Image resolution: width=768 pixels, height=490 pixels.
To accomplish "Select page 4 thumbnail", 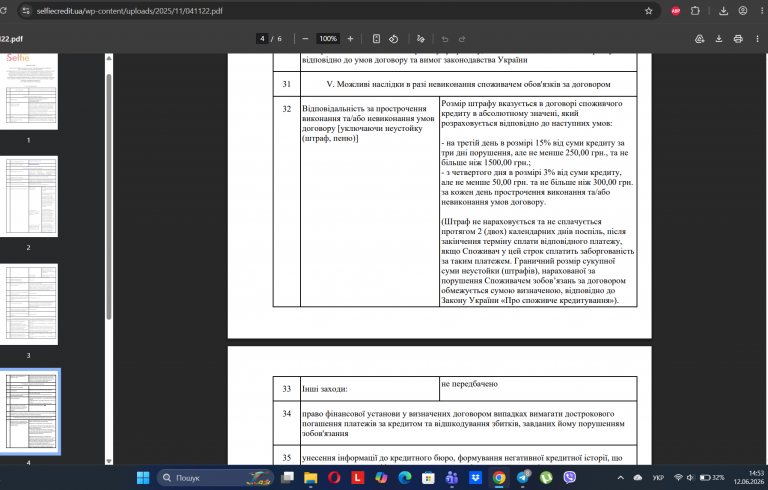I will tap(29, 412).
